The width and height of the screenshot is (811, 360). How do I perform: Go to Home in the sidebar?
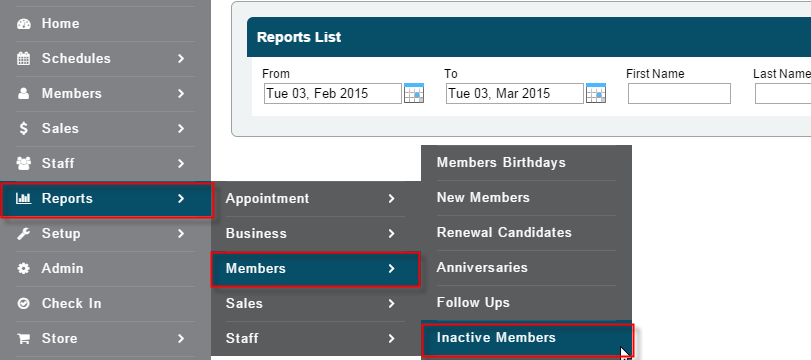tap(106, 24)
